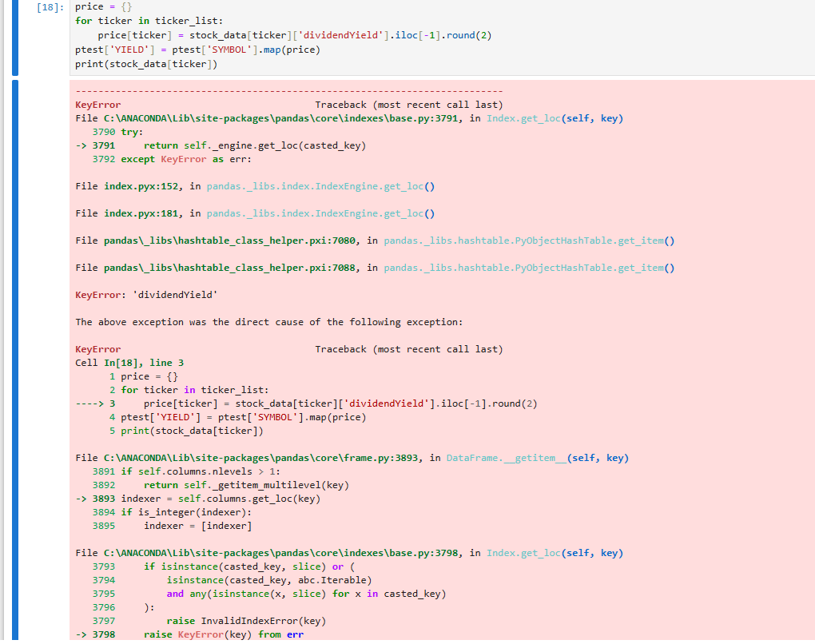Click 'The above exception was the direct cause' sentence
Image resolution: width=815 pixels, height=644 pixels.
[268, 322]
